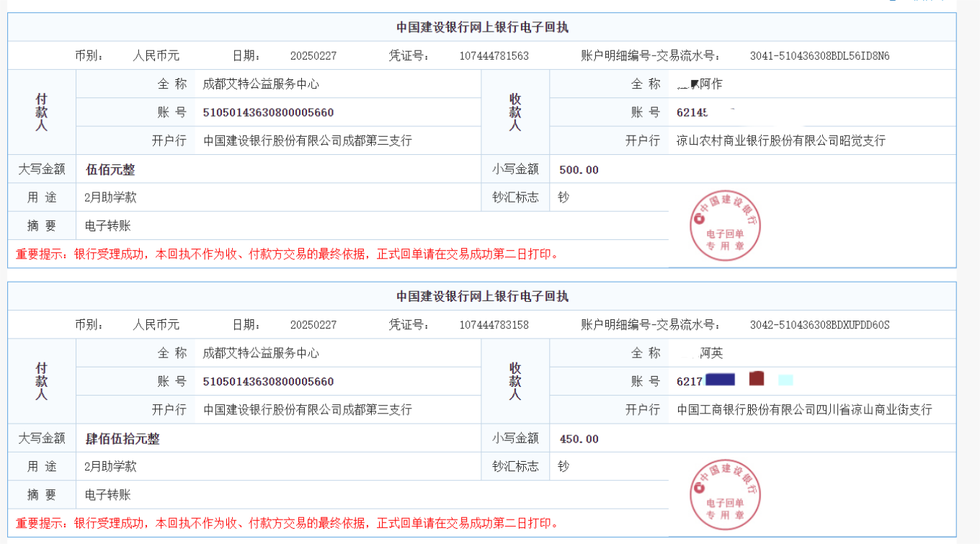Viewport: 980px width, 544px height.
Task: Click summary 电子转账 in the 500.00 receipt
Action: pos(108,226)
